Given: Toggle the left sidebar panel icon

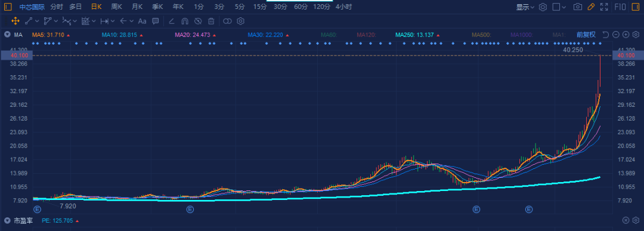Looking at the screenshot, I should (x=8, y=7).
